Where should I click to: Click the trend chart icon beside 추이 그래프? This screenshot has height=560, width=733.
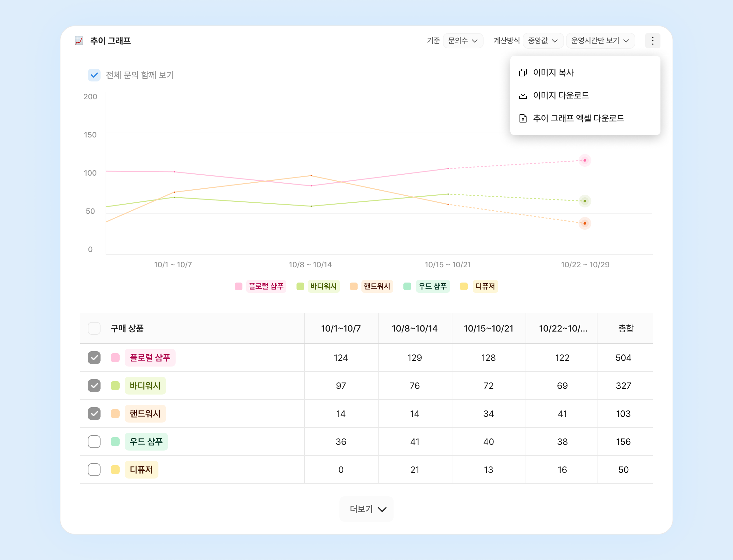pos(79,41)
